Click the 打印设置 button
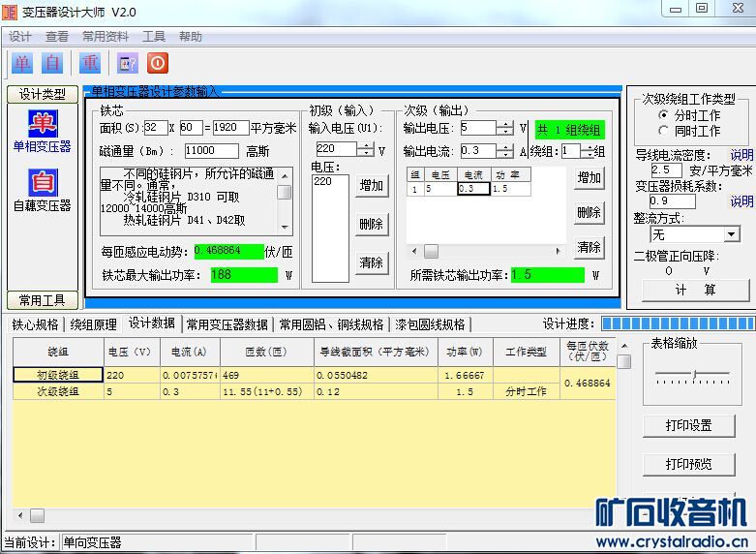756x554 pixels. (x=688, y=425)
